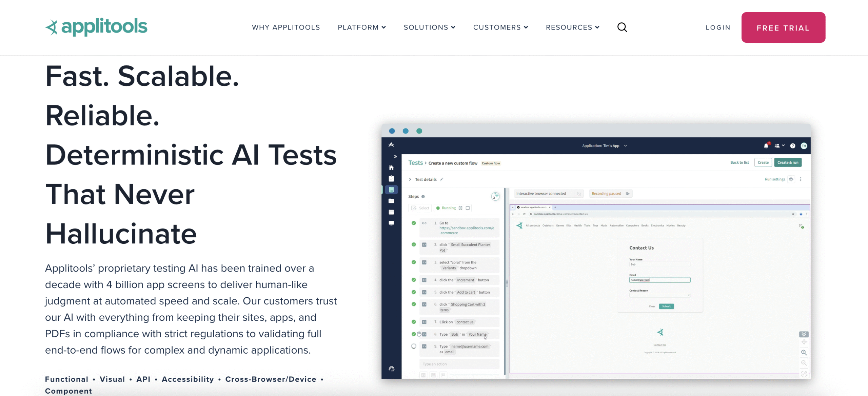868x396 pixels.
Task: Click the sandbox.applitools.com e-commerce link in step 1
Action: 467,230
